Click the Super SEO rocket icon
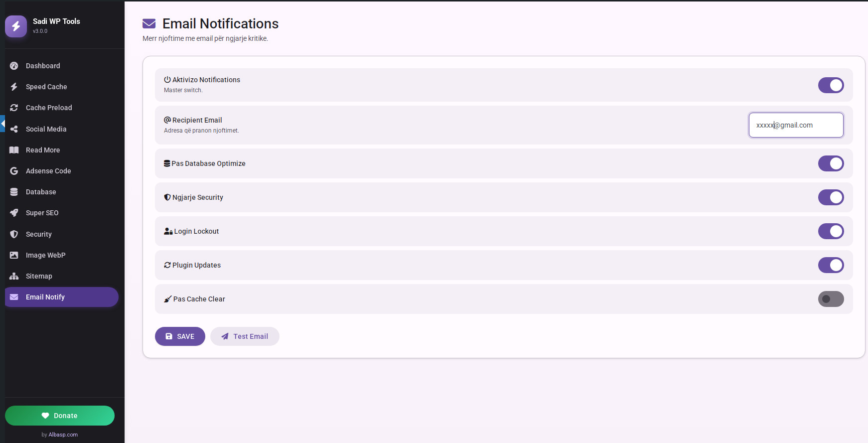This screenshot has width=868, height=443. [x=14, y=213]
